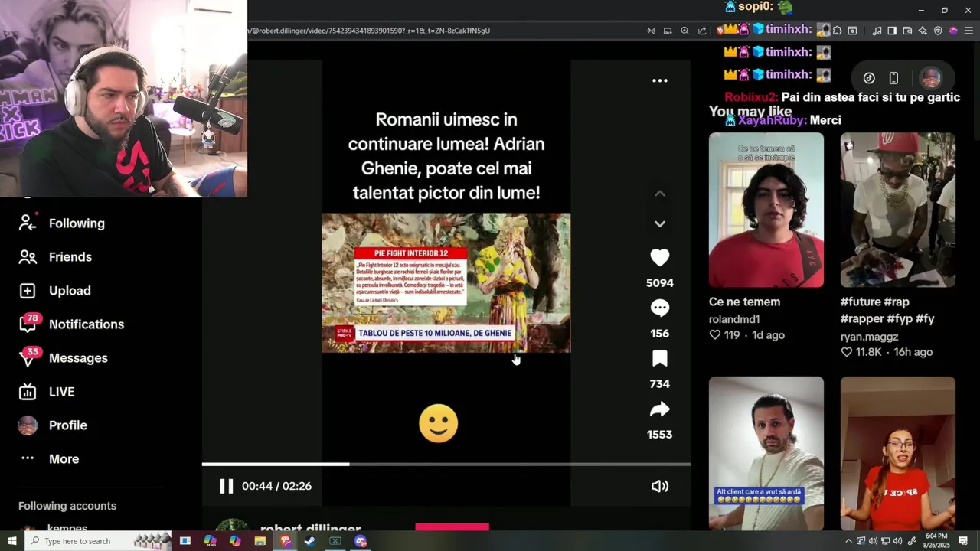The height and width of the screenshot is (551, 980).
Task: Open 'Alt client care a vrut' video thumbnail
Action: pos(766,453)
